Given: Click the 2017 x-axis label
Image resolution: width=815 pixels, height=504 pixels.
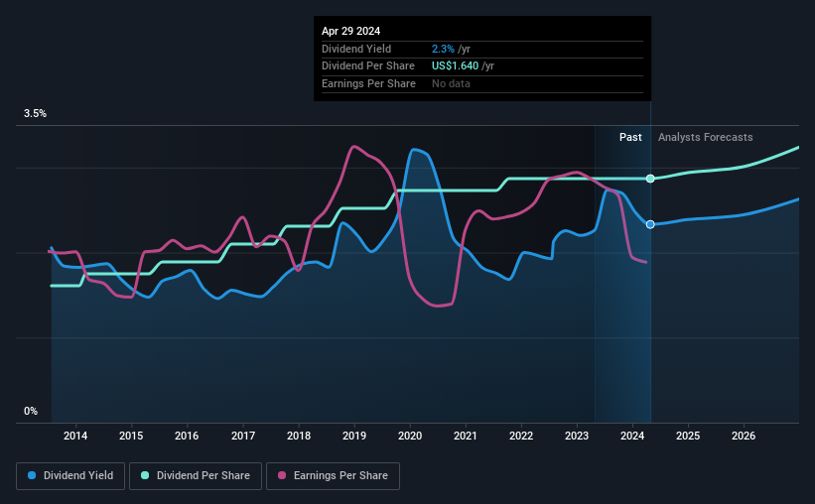Looking at the screenshot, I should point(243,436).
